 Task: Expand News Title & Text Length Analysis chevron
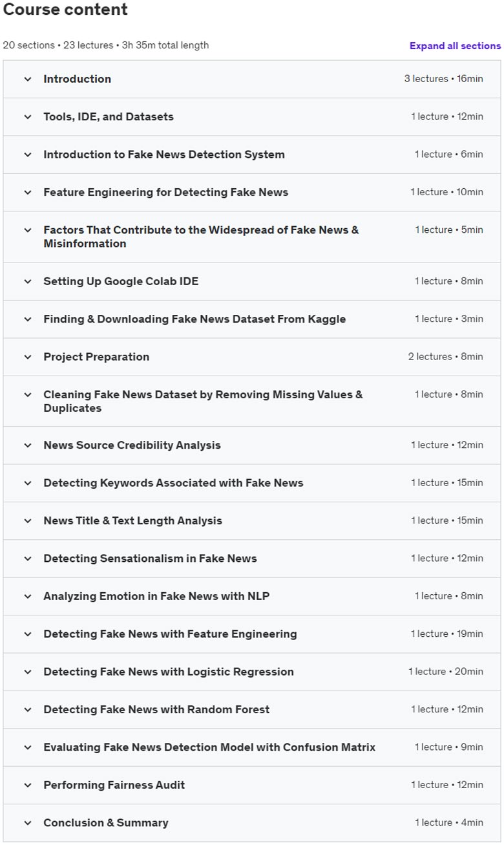[x=28, y=520]
